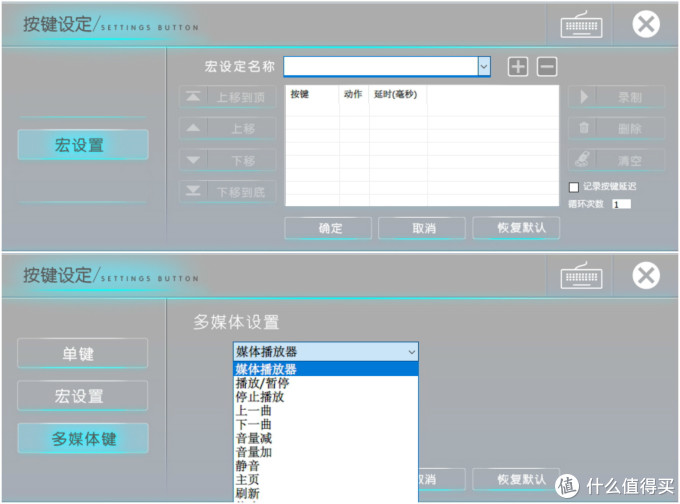Click the keyboard icon in the top panel
680x504 pixels.
pos(581,25)
